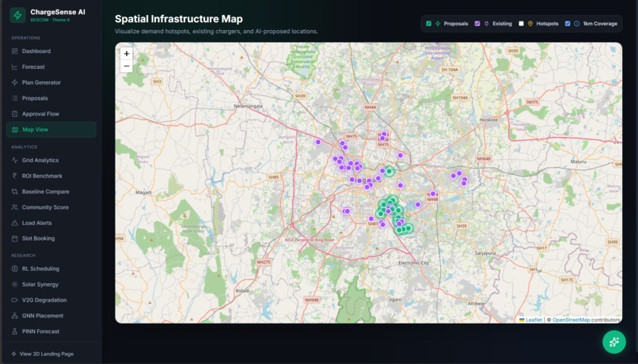Click the GNN Placement network icon
The height and width of the screenshot is (364, 638).
[15, 316]
